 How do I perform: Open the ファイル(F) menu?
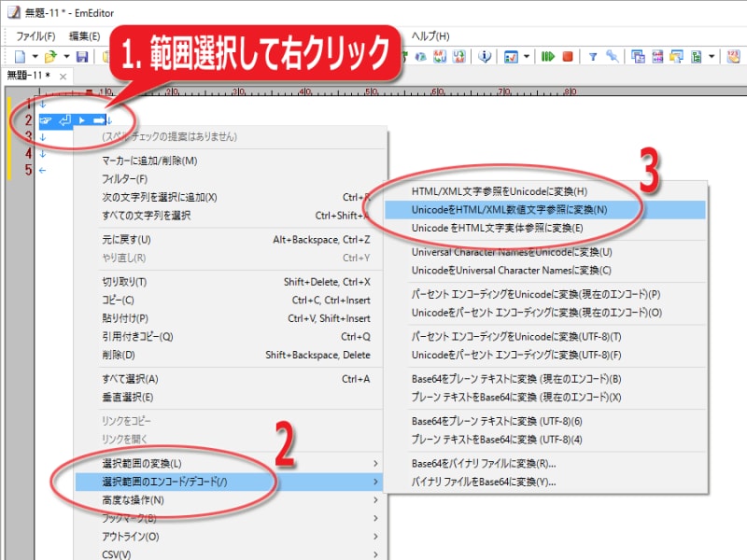pyautogui.click(x=35, y=36)
